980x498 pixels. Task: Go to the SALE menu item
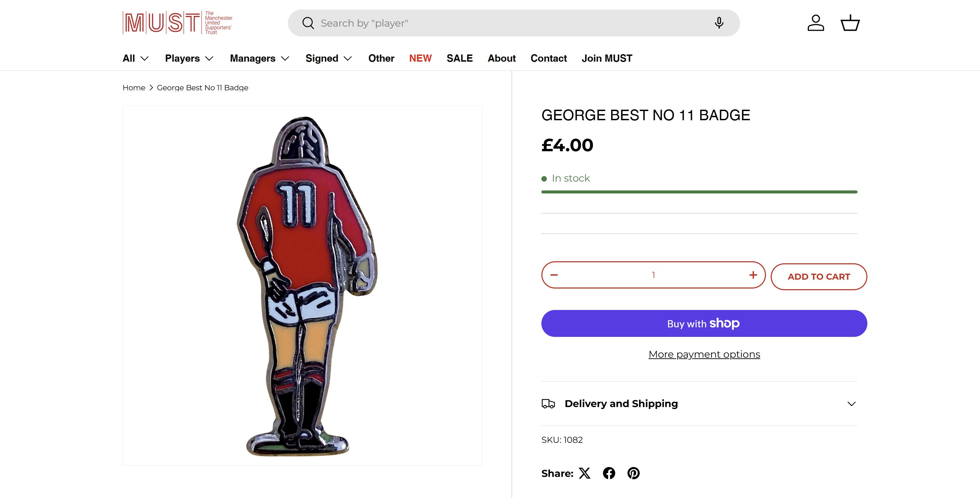460,58
